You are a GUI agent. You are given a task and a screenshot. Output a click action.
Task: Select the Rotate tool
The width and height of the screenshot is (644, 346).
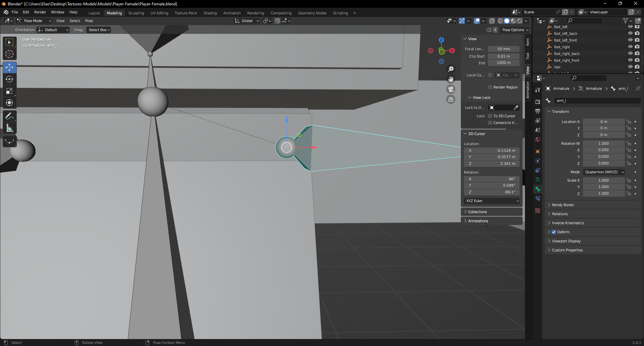[9, 79]
